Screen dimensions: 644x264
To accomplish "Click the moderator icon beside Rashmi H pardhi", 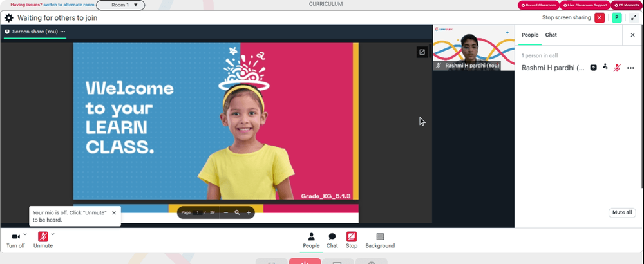I will pos(605,66).
